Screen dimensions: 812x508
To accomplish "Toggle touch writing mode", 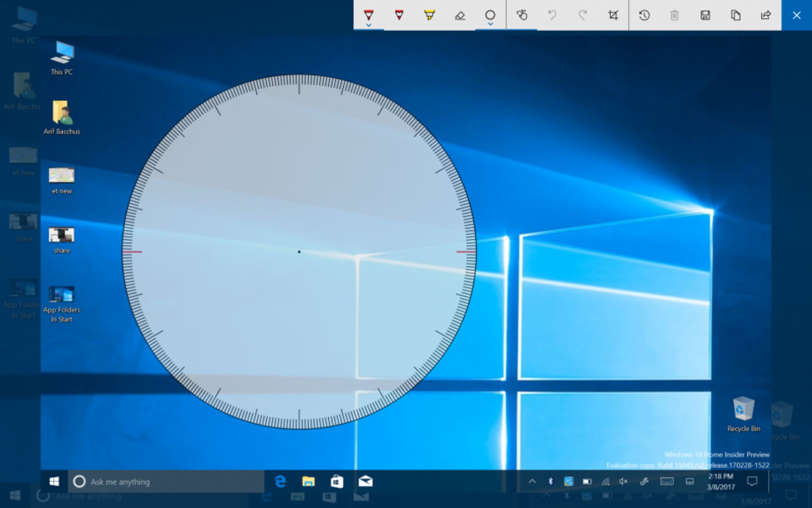I will pos(522,16).
